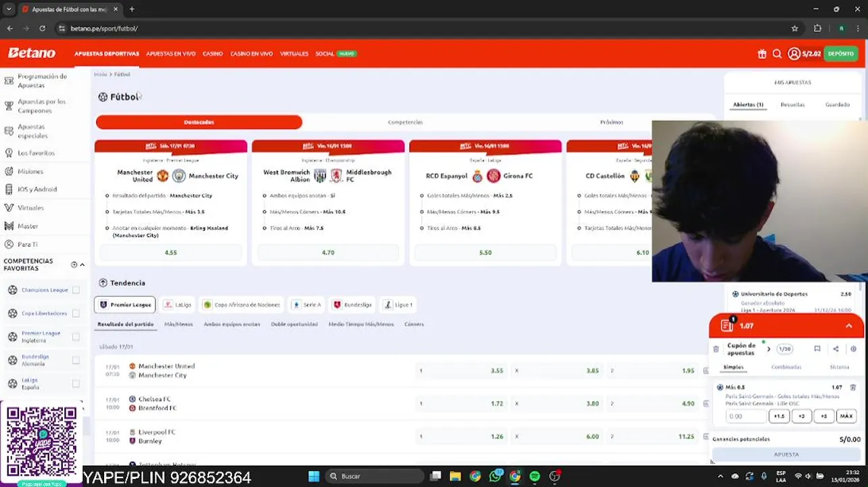Share the bet coupon
Screen dimensions: 868x487
coord(836,349)
